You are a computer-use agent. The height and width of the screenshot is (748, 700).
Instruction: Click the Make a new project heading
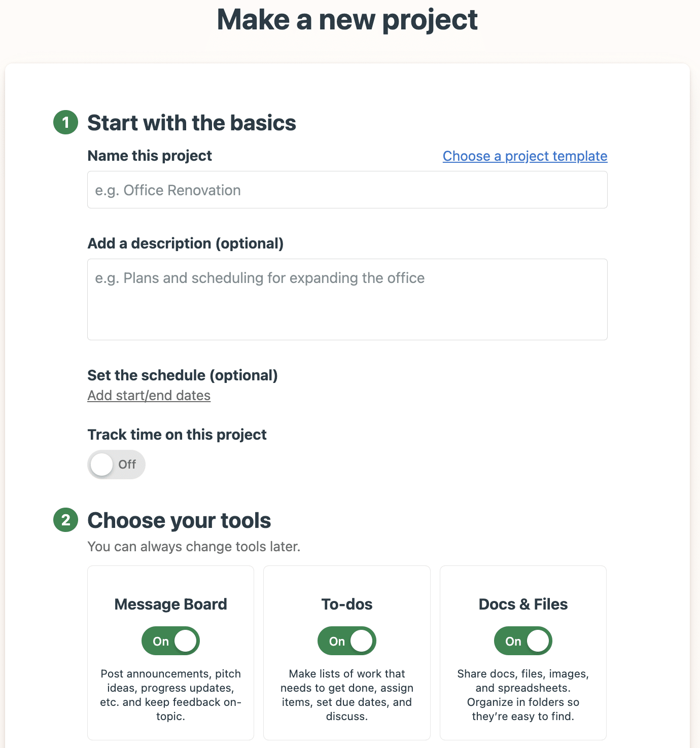point(348,20)
